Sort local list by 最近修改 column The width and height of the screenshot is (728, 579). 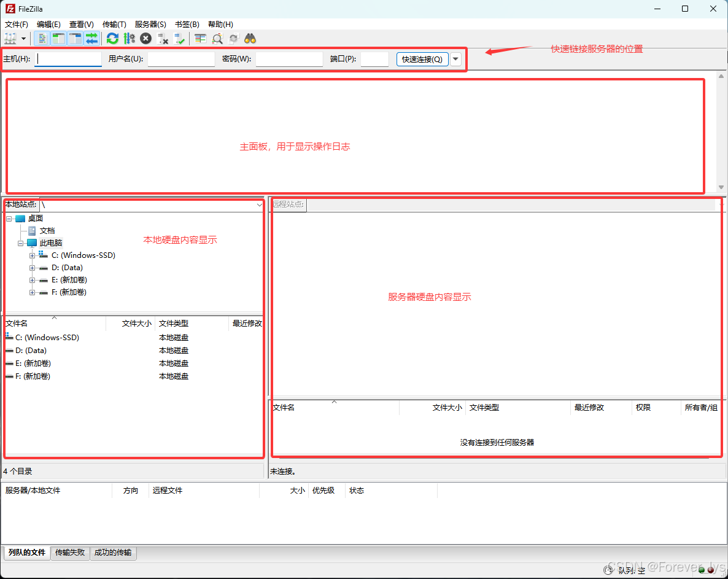[247, 323]
